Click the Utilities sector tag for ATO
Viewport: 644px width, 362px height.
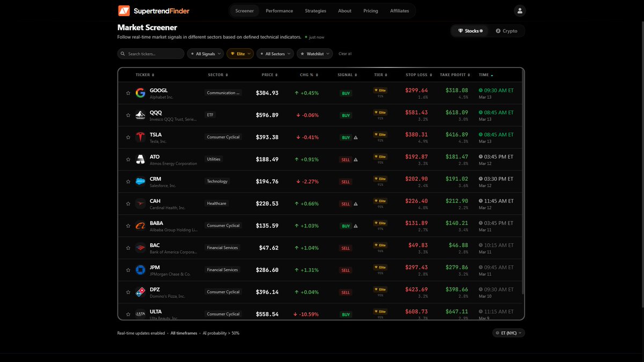click(x=214, y=159)
